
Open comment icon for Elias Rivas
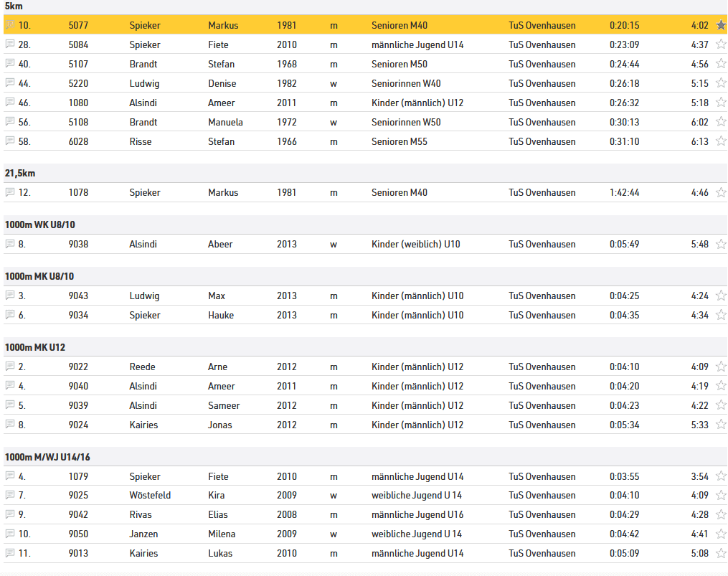pos(10,514)
